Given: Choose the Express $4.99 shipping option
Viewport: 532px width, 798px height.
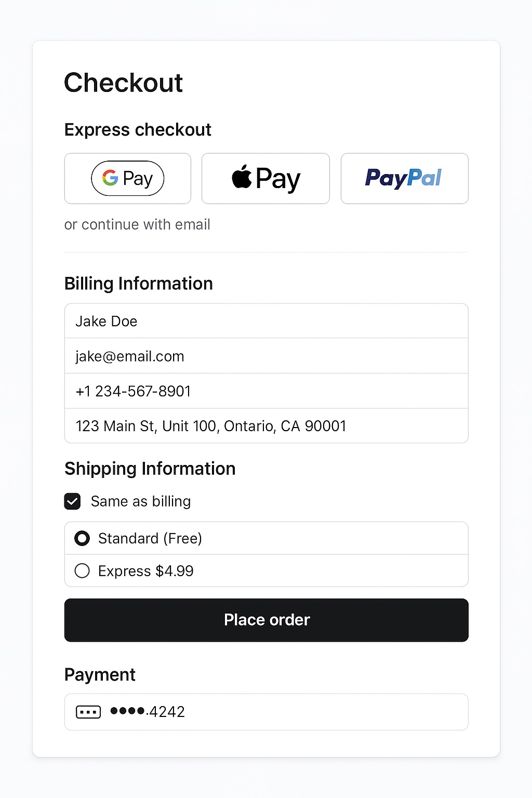Looking at the screenshot, I should pos(82,571).
